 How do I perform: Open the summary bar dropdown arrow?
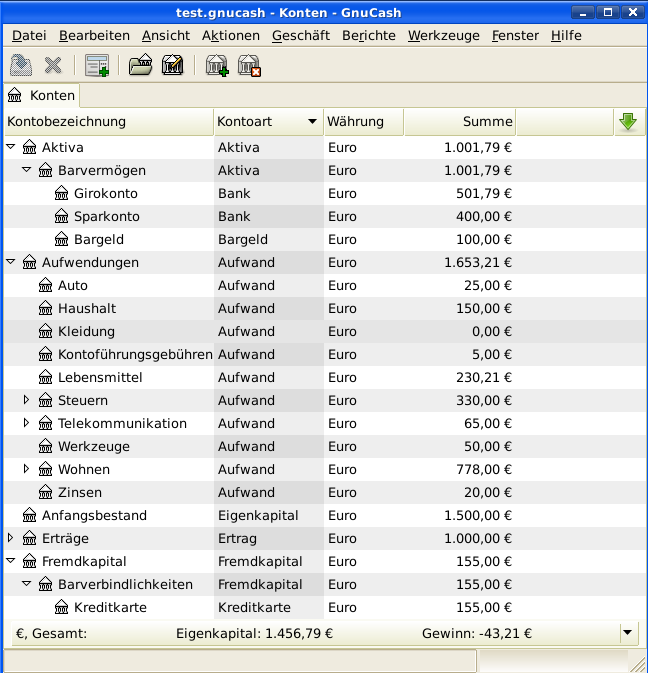pyautogui.click(x=627, y=632)
